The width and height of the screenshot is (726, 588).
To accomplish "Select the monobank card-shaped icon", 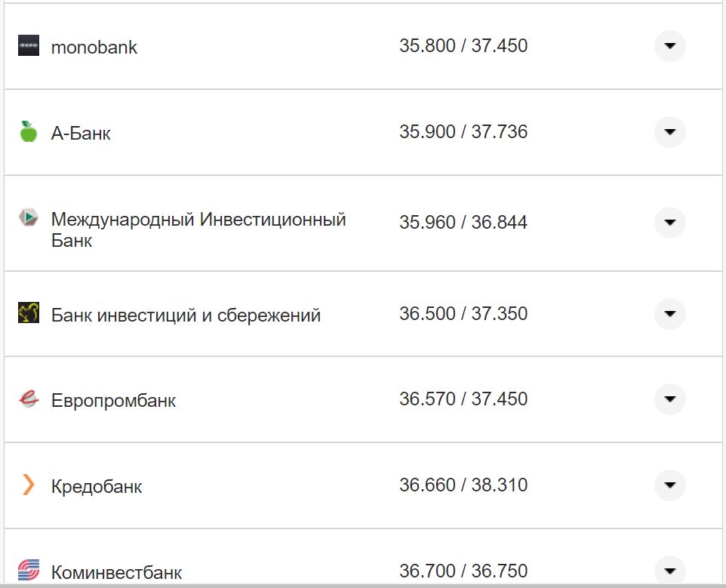I will point(28,47).
